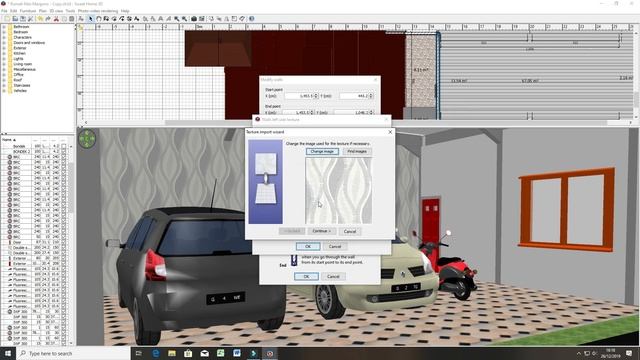This screenshot has width=640, height=360.
Task: Open the Edit menu
Action: pos(13,11)
